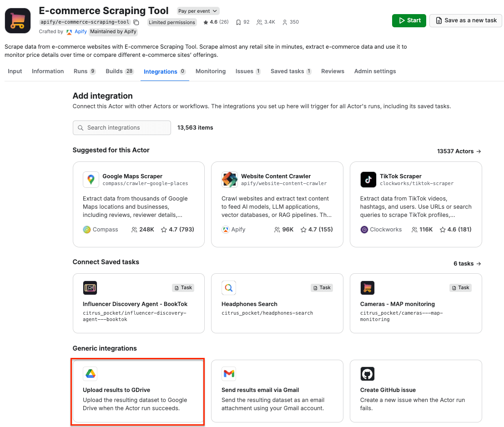The height and width of the screenshot is (427, 504).
Task: Switch to the Monitoring tab
Action: tap(210, 71)
